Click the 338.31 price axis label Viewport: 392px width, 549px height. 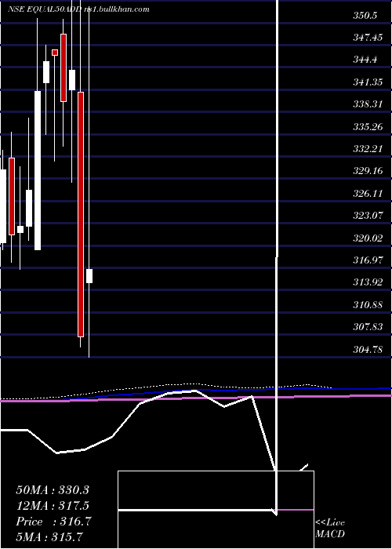click(368, 104)
